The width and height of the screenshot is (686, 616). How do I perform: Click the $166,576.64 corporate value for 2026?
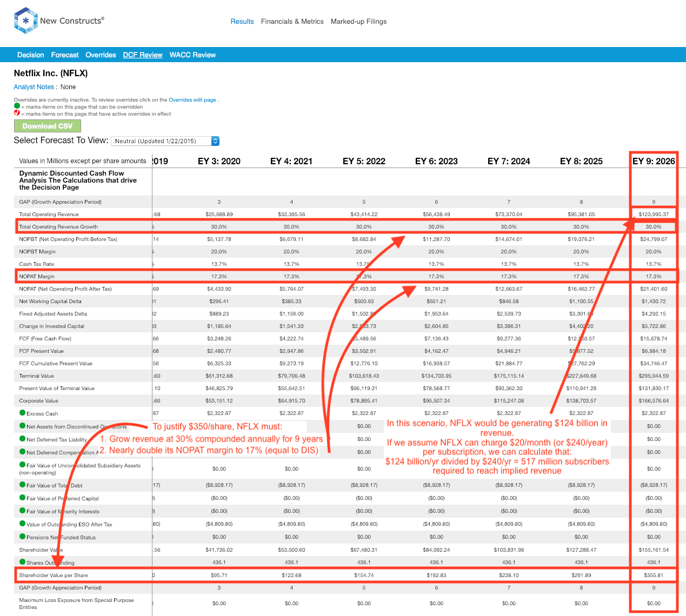tap(654, 401)
